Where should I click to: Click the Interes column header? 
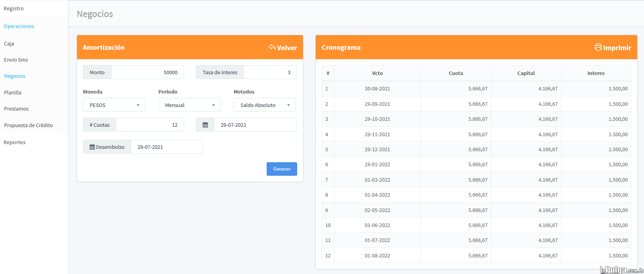click(596, 73)
